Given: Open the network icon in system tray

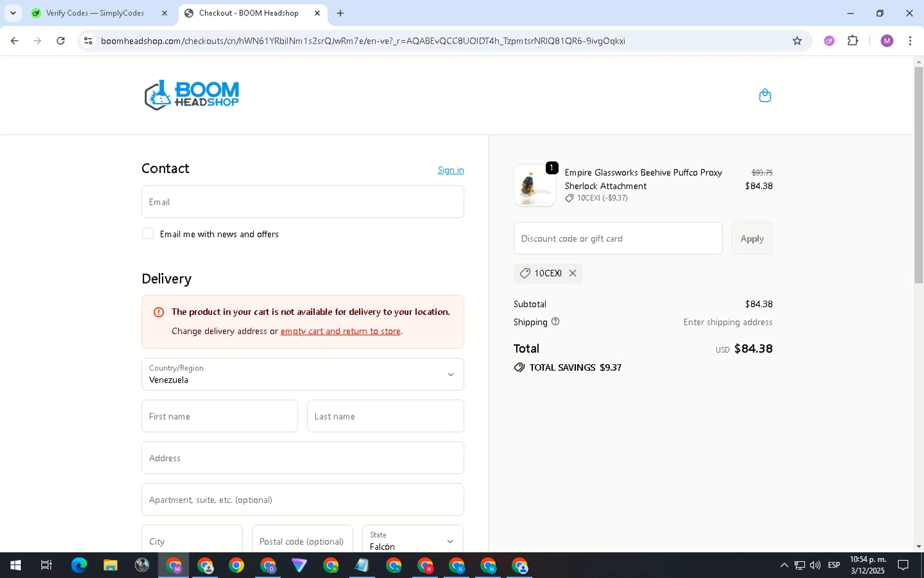Looking at the screenshot, I should (x=800, y=565).
